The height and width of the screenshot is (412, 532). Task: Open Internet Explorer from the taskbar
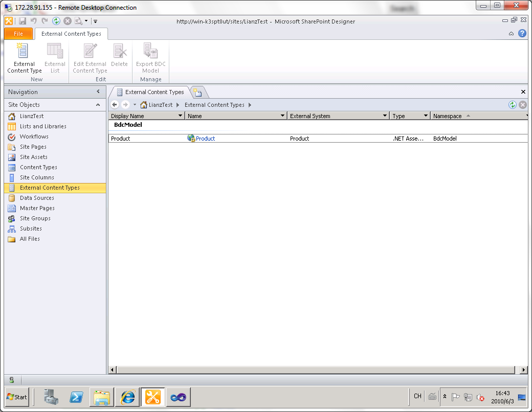point(127,397)
